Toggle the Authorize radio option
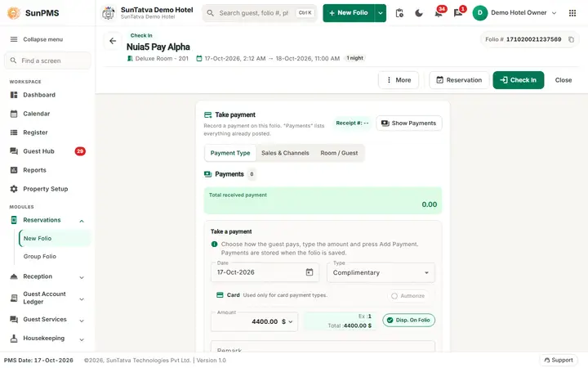Image resolution: width=588 pixels, height=368 pixels. coord(408,296)
